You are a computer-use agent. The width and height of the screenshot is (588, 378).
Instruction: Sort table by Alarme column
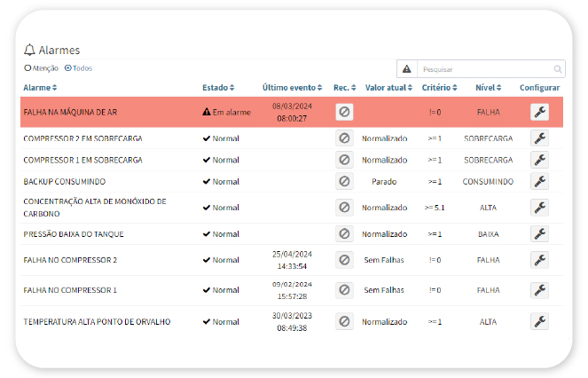point(40,88)
